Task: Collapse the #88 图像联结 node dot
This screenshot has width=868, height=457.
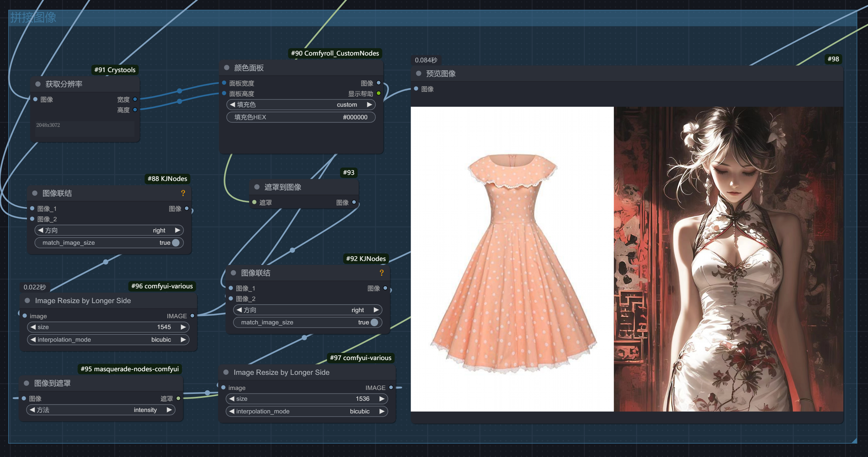Action: point(35,193)
